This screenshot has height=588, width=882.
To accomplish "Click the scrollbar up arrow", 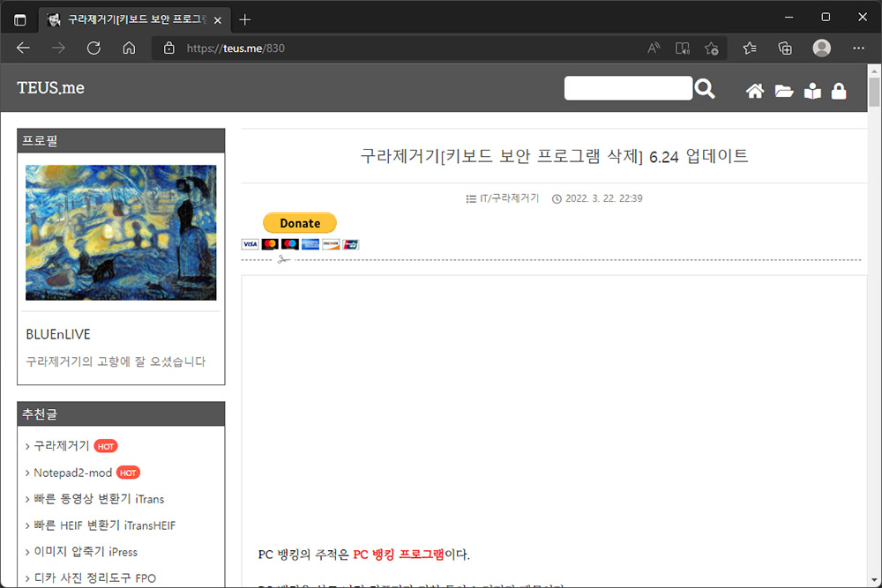I will (x=873, y=71).
